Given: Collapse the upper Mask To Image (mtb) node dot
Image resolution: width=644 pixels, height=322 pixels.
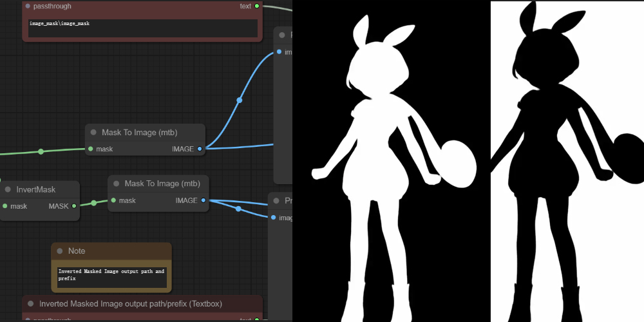Looking at the screenshot, I should pyautogui.click(x=93, y=132).
